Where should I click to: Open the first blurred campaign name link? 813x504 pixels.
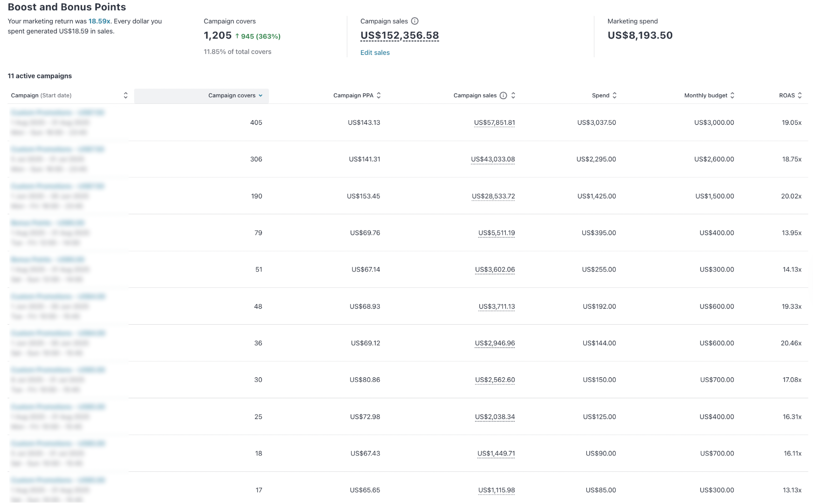[58, 112]
